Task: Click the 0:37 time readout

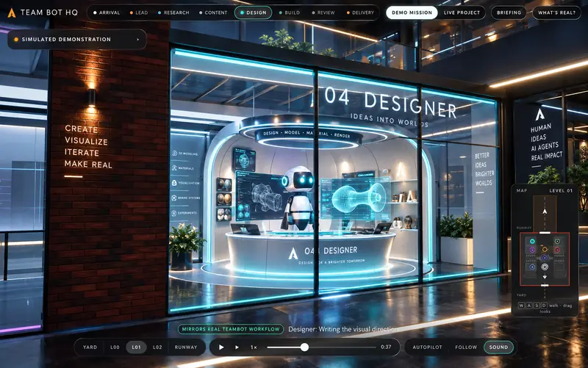Action: point(386,347)
